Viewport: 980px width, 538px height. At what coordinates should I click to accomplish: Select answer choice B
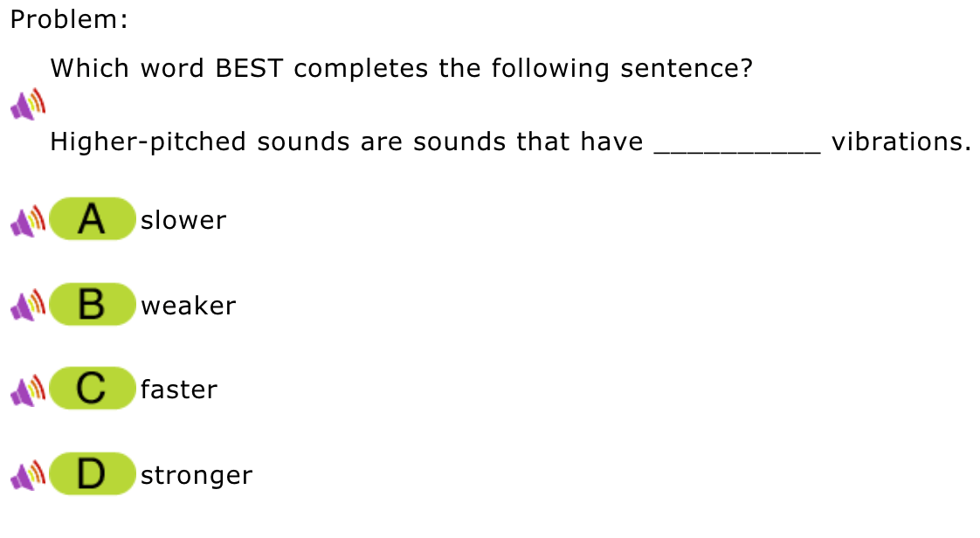92,304
